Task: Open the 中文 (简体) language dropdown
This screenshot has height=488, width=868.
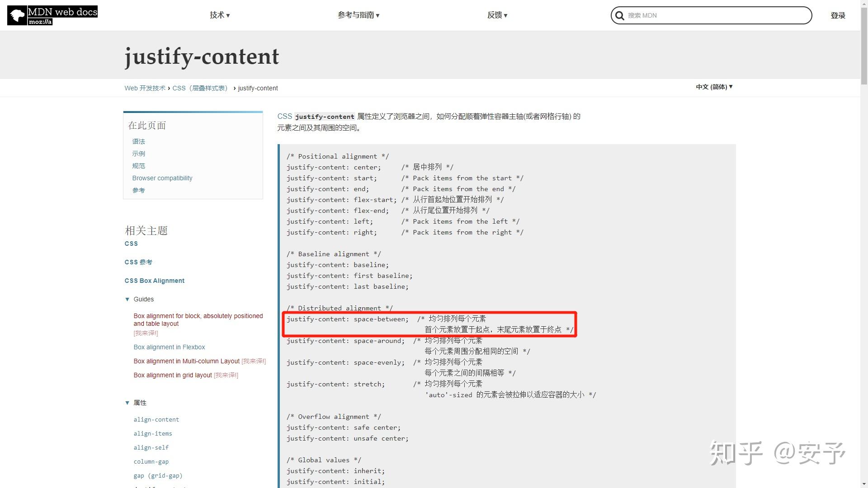Action: 714,87
